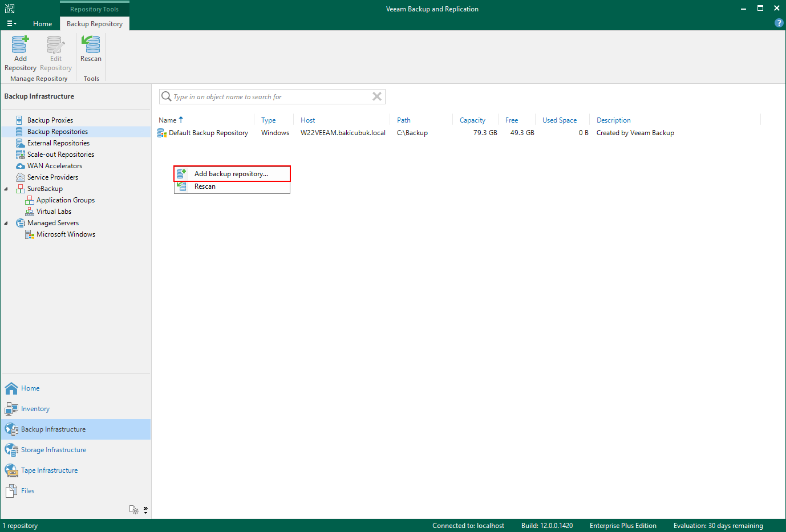The image size is (786, 532).
Task: Open the Repository Tools contextual tab
Action: pos(95,9)
